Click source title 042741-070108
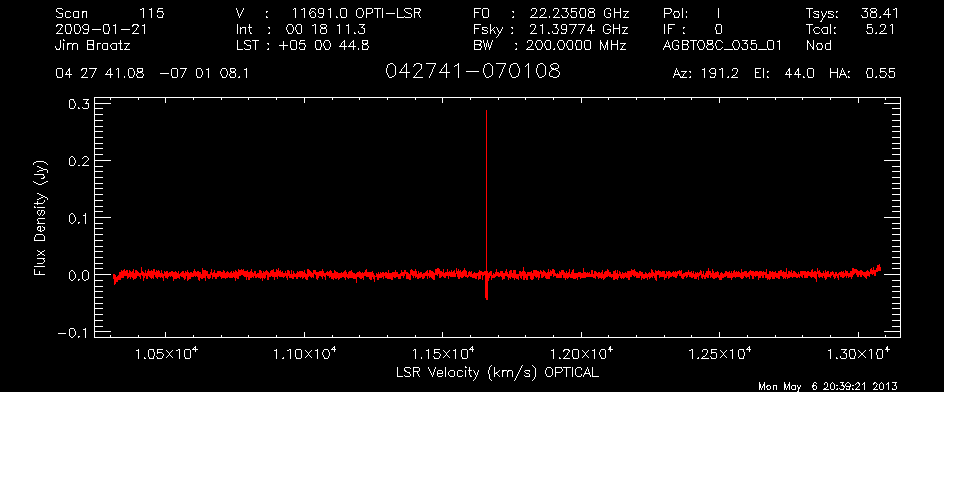The height and width of the screenshot is (490, 962). point(472,71)
